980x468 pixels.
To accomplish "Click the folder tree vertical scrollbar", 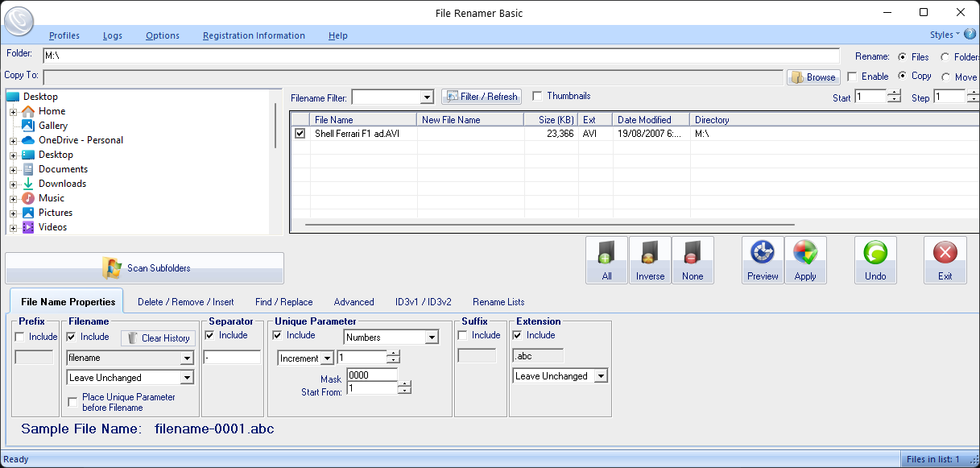I will pos(275,126).
